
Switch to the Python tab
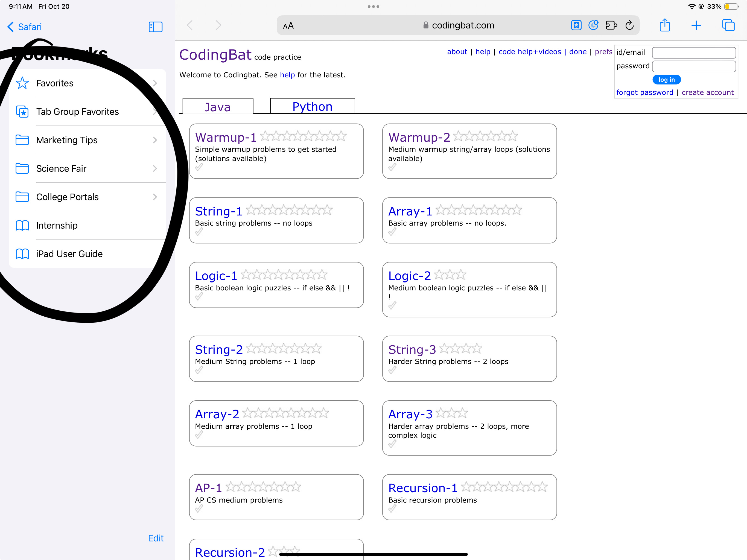point(312,106)
